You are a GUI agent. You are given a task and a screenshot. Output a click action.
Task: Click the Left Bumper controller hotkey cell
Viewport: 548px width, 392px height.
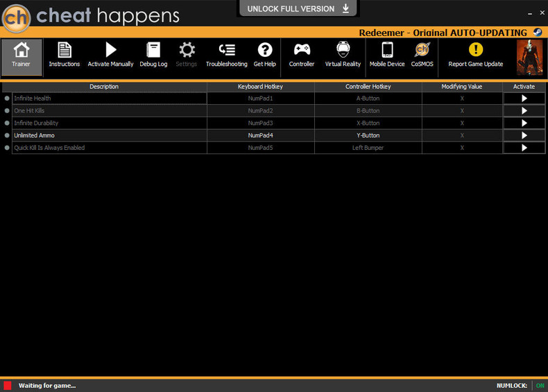368,148
